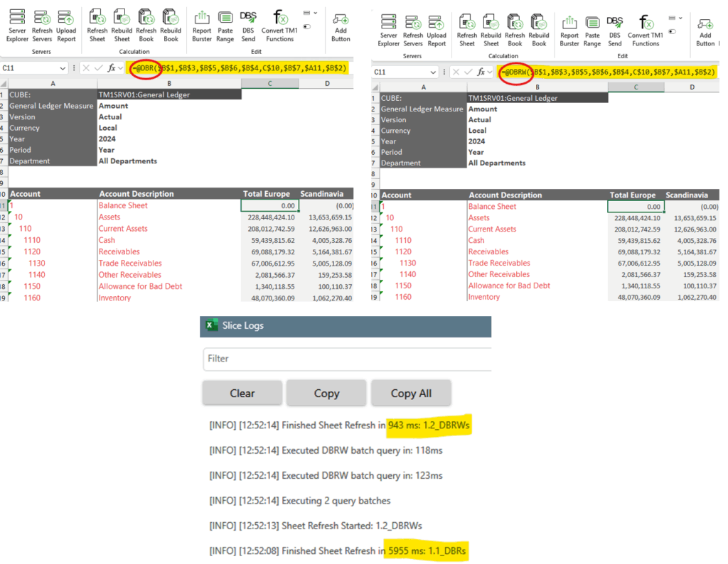Flip the small Edit-group toggle switch in DBRW window
The image size is (728, 564).
(672, 31)
